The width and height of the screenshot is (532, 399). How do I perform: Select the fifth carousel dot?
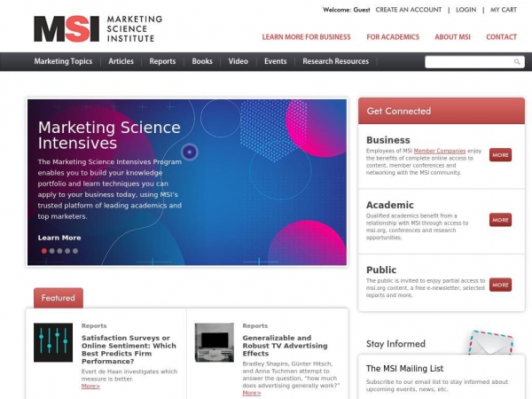click(x=75, y=251)
